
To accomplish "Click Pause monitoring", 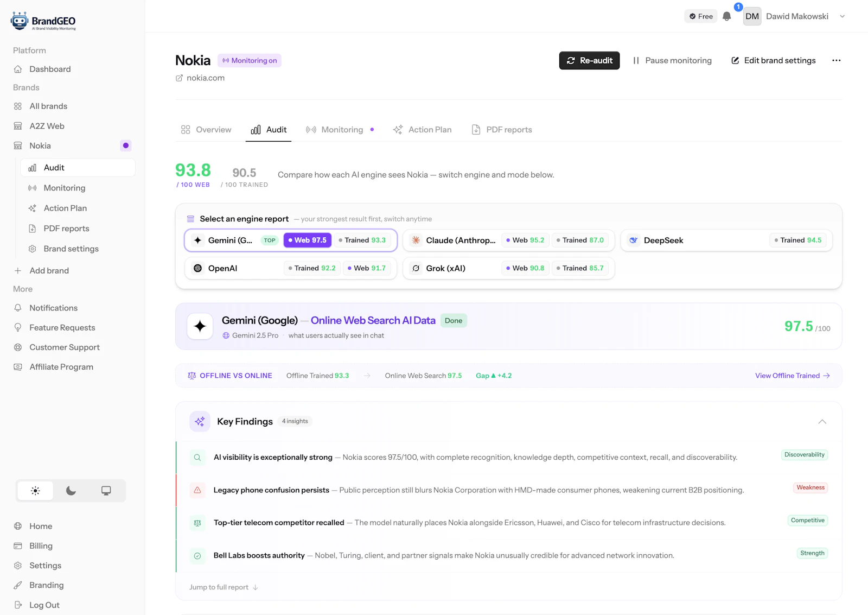I will tap(672, 60).
